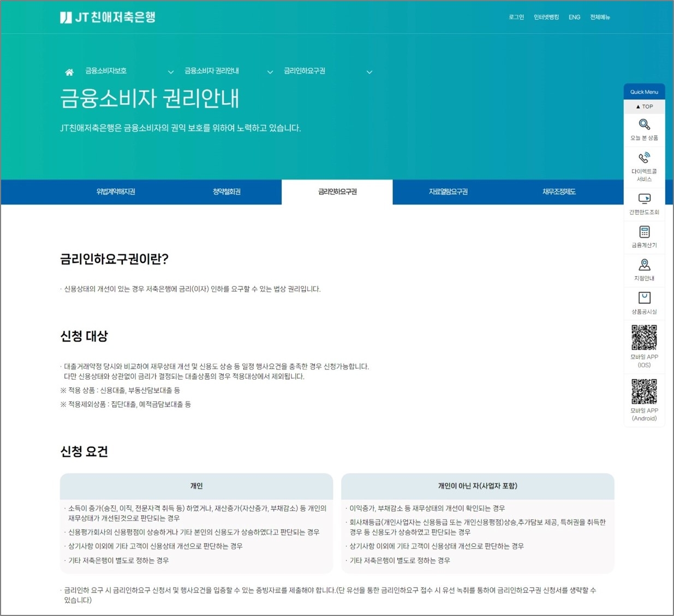This screenshot has width=674, height=616.
Task: Launch the 금융계산기 calculator icon
Action: (x=644, y=232)
